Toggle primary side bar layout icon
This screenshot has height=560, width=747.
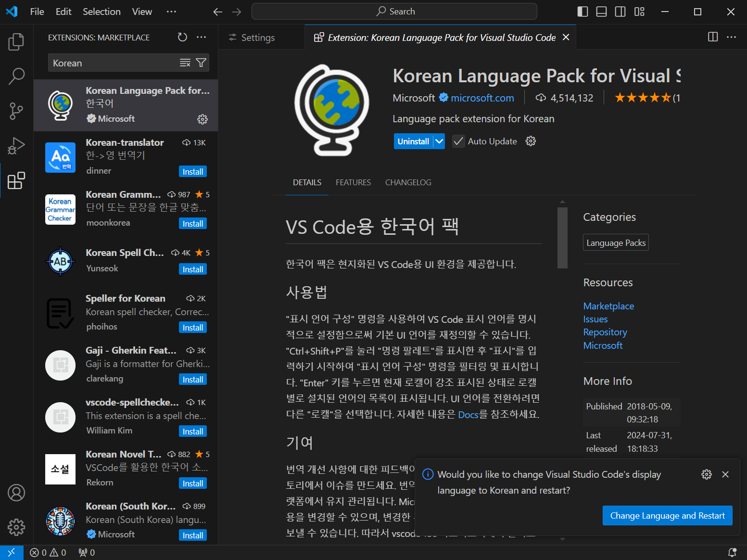click(582, 12)
